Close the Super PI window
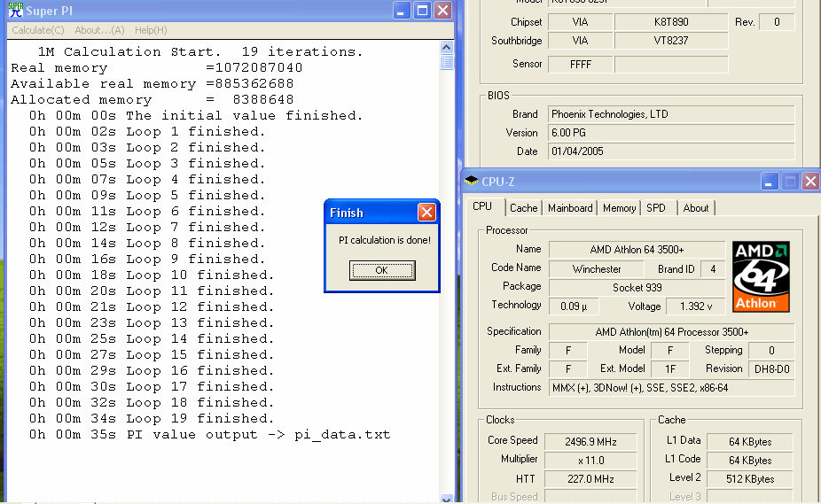This screenshot has width=821, height=504. pyautogui.click(x=443, y=10)
